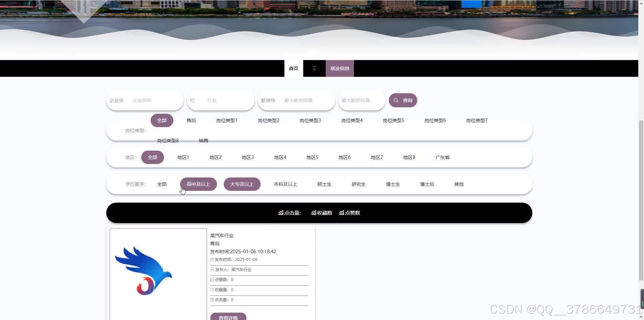Select 全部 in the 地区 filter
Image resolution: width=644 pixels, height=320 pixels.
pyautogui.click(x=152, y=157)
